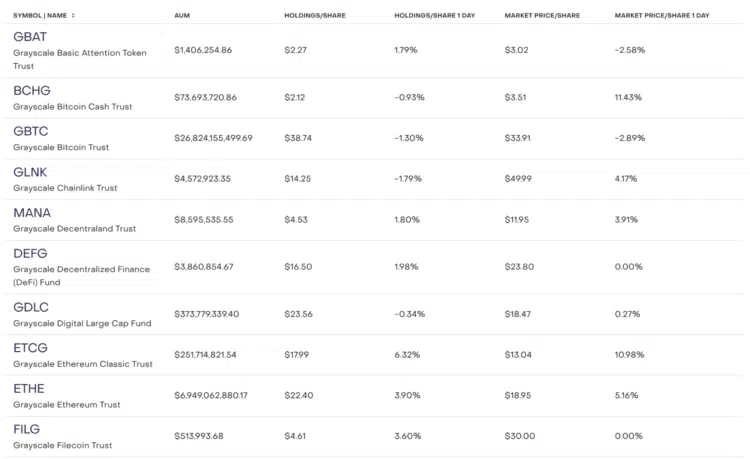750x459 pixels.
Task: Open the ETHE ticker symbol
Action: pos(29,388)
